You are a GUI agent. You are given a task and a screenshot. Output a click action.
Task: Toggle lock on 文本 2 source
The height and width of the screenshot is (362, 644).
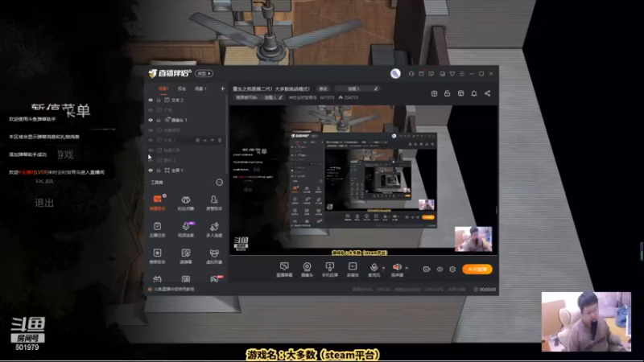159,100
